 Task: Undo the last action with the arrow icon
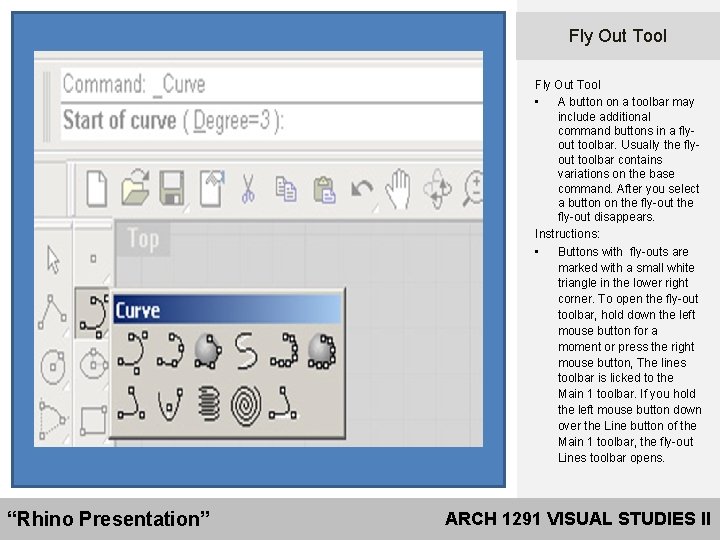[362, 188]
